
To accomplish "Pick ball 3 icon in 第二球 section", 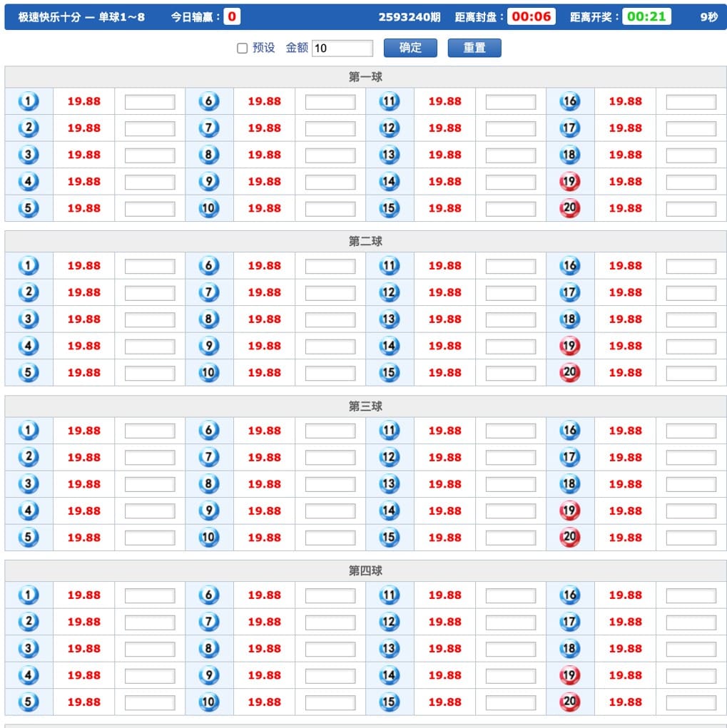I will pyautogui.click(x=29, y=319).
